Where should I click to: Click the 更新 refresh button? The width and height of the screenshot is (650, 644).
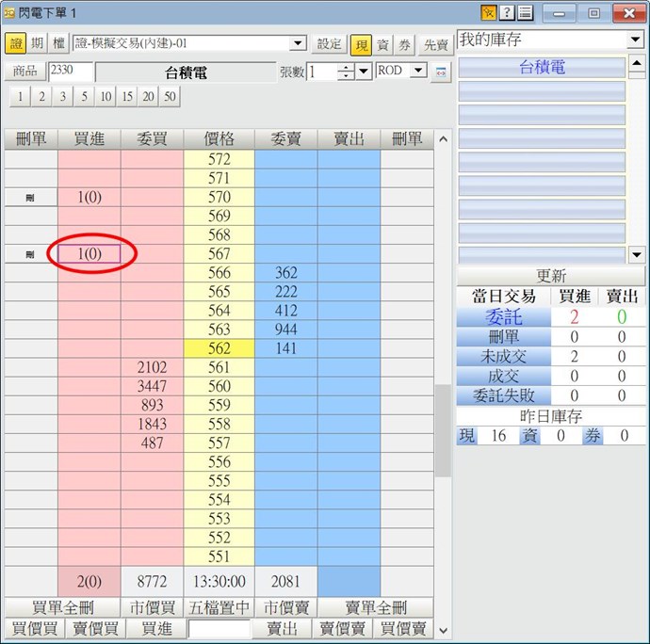click(x=551, y=276)
